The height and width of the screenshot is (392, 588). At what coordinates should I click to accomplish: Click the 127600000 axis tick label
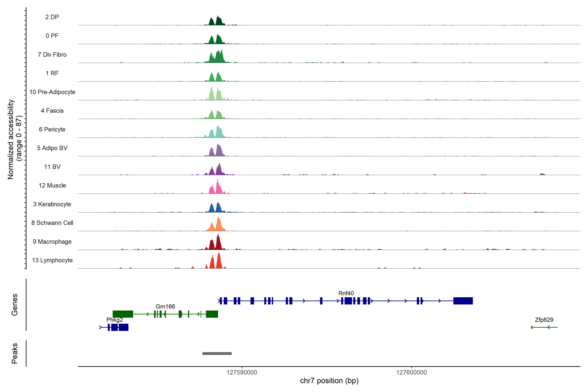coord(411,372)
